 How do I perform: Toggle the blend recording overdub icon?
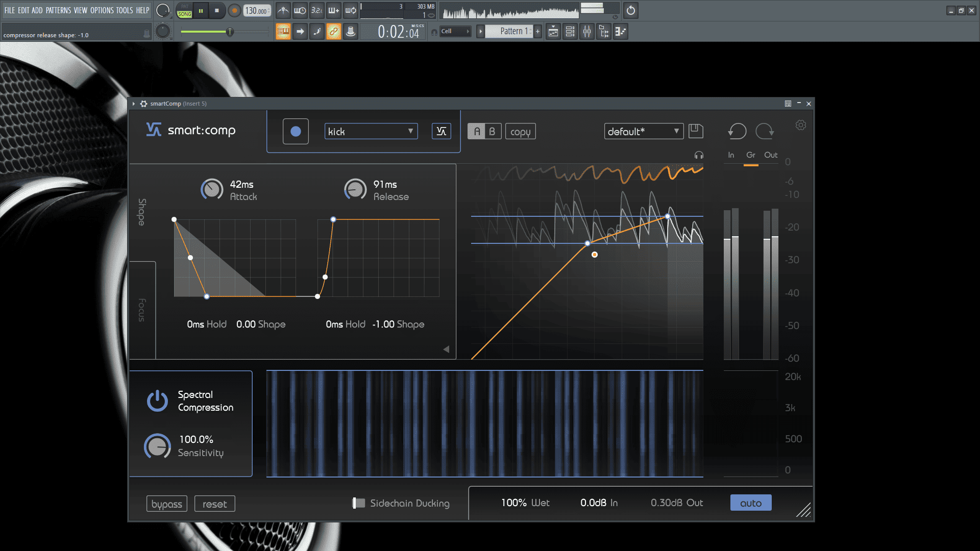click(x=334, y=10)
